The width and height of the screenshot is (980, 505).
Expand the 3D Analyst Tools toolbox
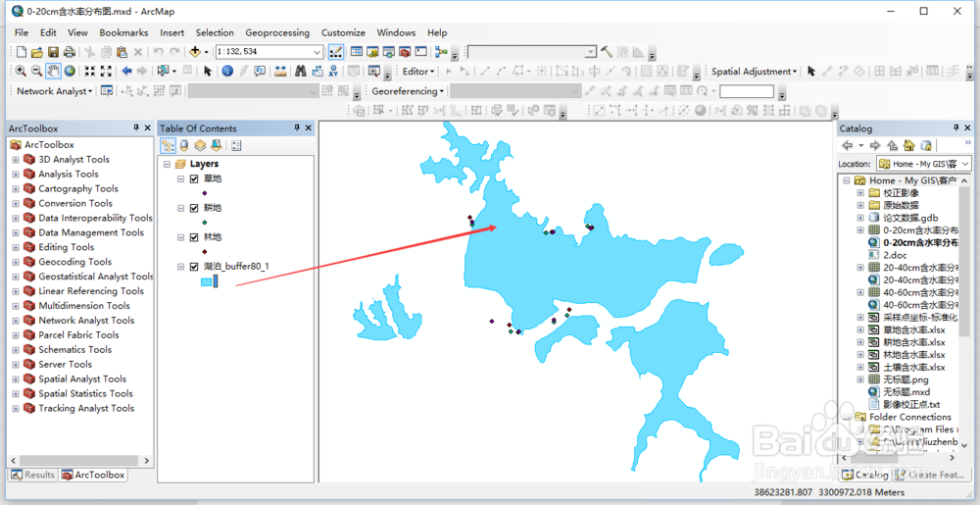click(x=16, y=160)
